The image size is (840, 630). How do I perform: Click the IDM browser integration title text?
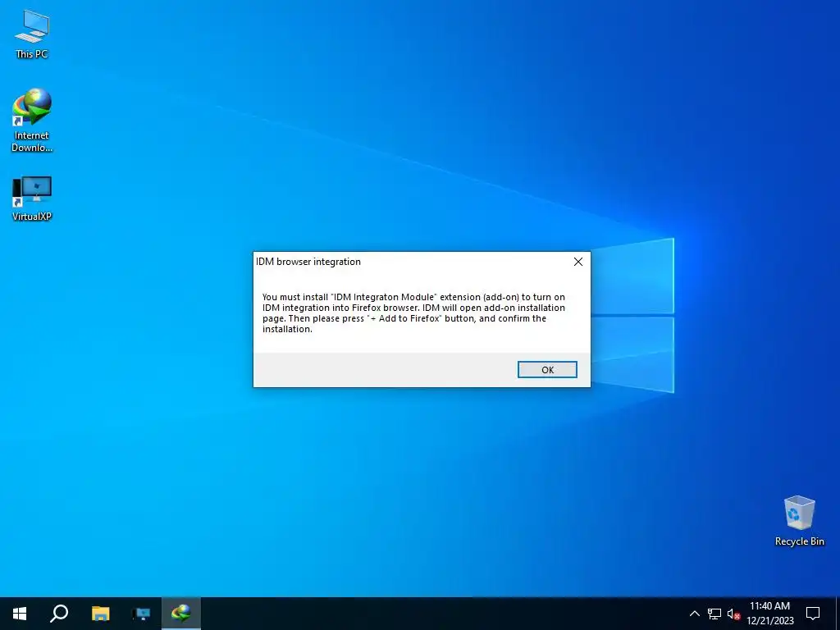point(308,262)
